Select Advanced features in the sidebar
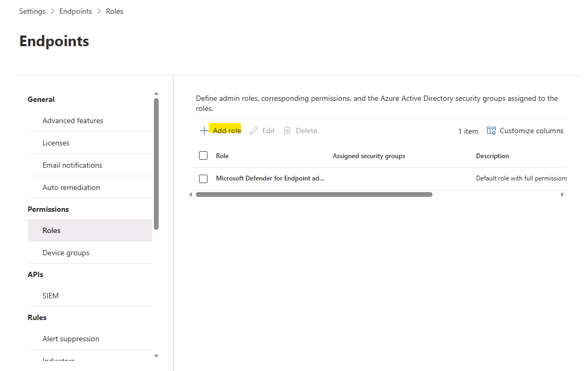 [73, 120]
